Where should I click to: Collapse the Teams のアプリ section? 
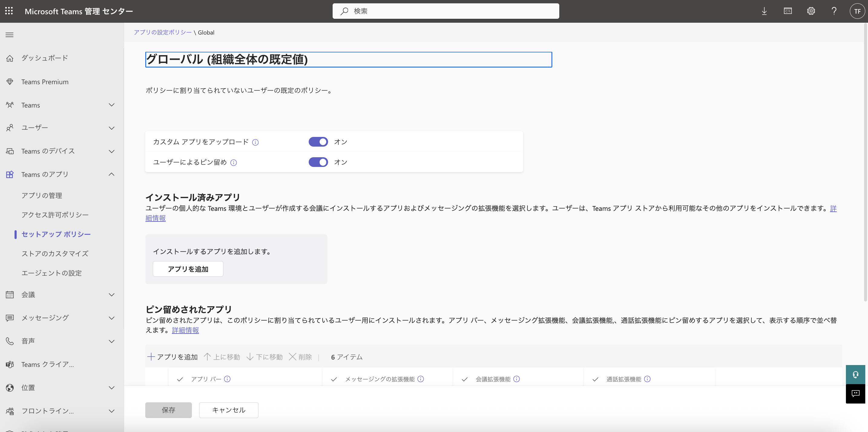point(112,174)
